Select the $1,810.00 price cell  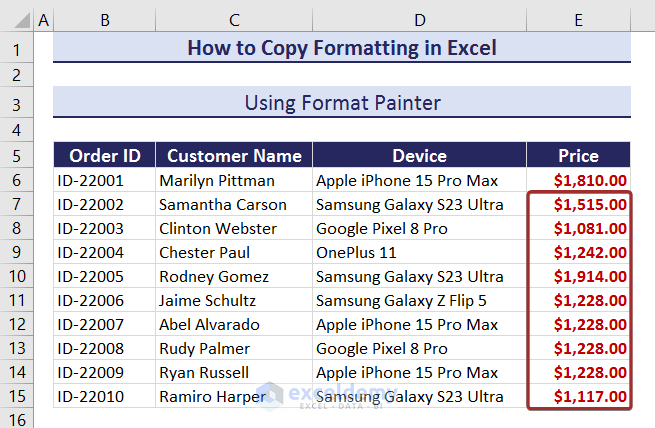(579, 181)
